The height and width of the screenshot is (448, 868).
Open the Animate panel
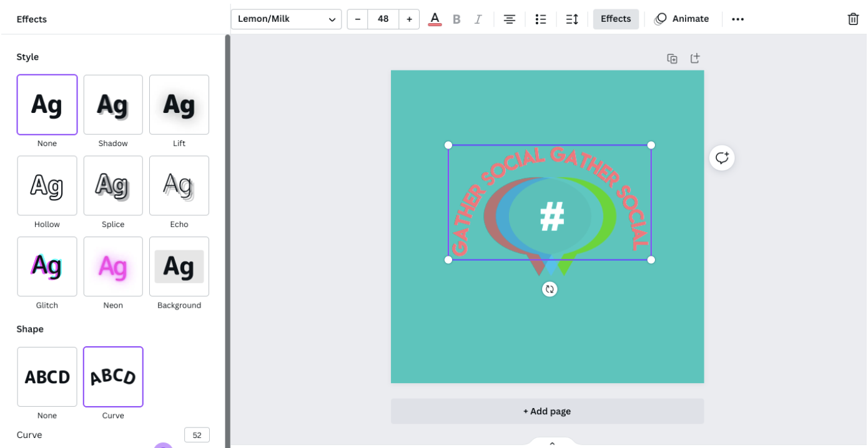pyautogui.click(x=681, y=19)
